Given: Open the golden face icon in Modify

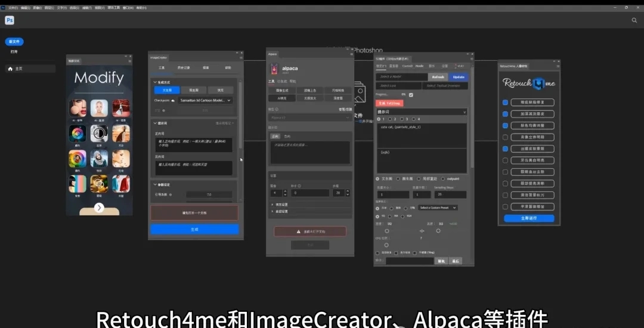Looking at the screenshot, I should (100, 184).
